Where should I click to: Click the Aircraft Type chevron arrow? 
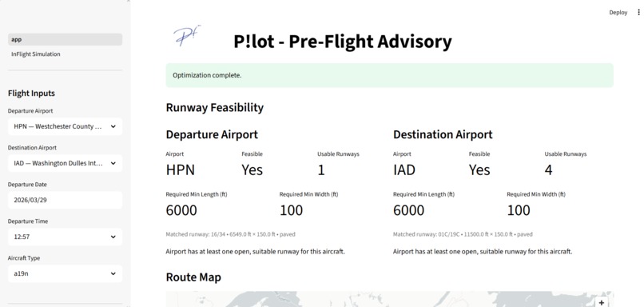[x=113, y=273]
